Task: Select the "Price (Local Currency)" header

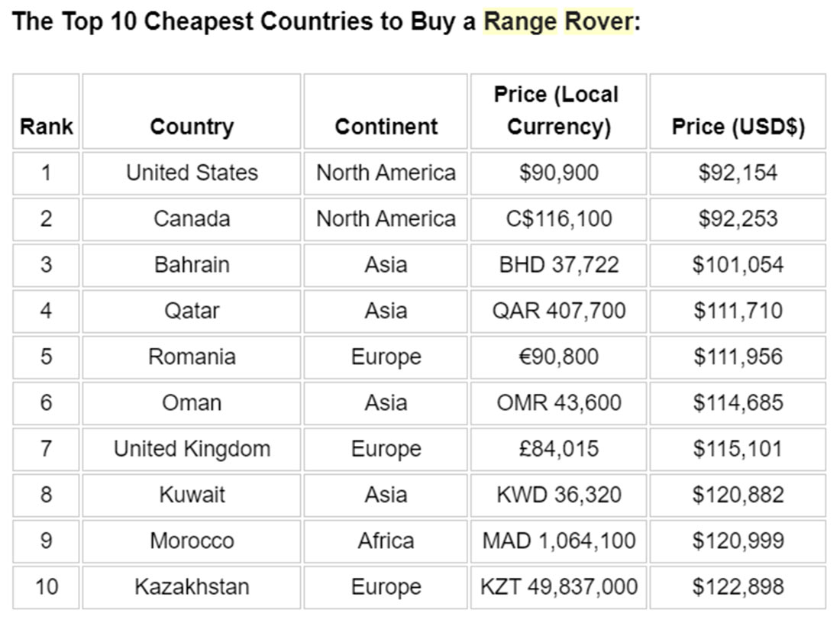Action: (558, 111)
